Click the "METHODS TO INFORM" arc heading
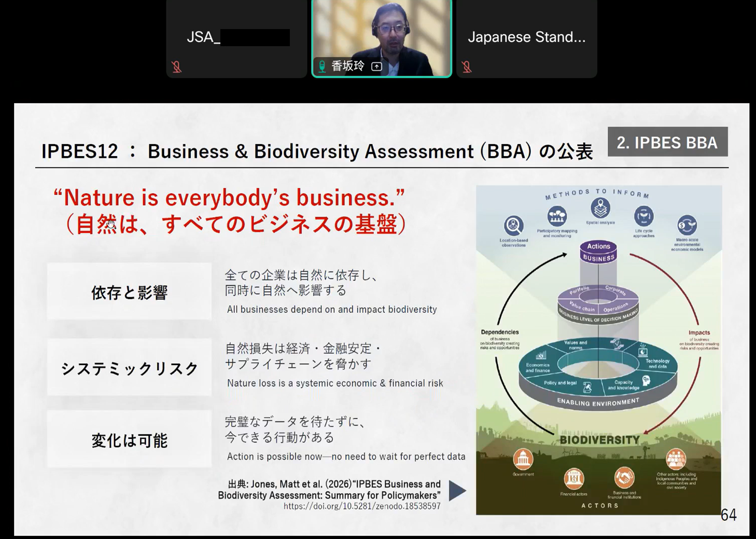Viewport: 756px width, 539px height. 597,194
